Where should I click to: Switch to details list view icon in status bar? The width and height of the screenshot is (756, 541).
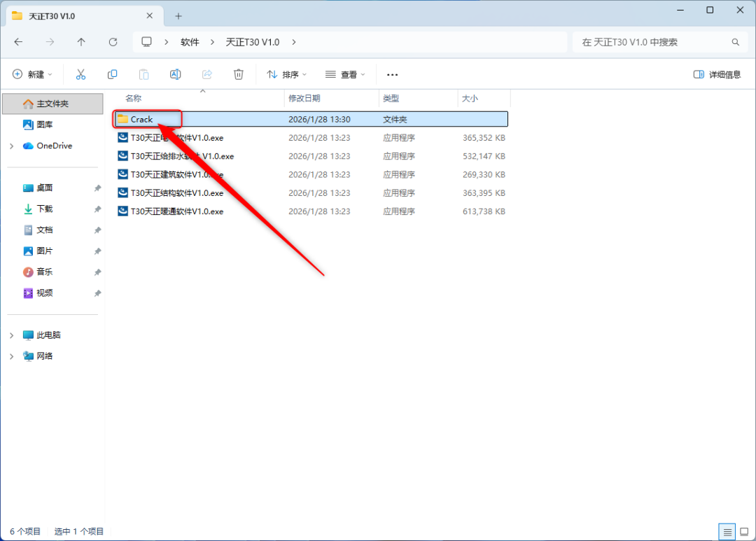click(727, 532)
